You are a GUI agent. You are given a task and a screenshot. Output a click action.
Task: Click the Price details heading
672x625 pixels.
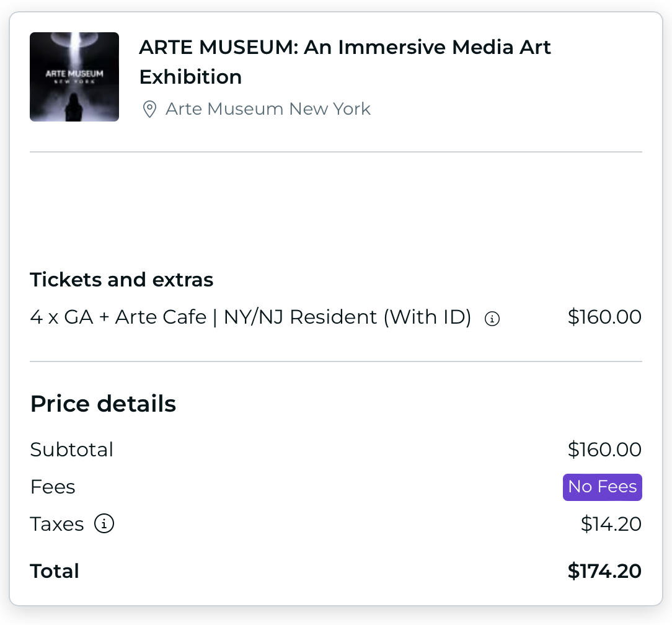103,404
